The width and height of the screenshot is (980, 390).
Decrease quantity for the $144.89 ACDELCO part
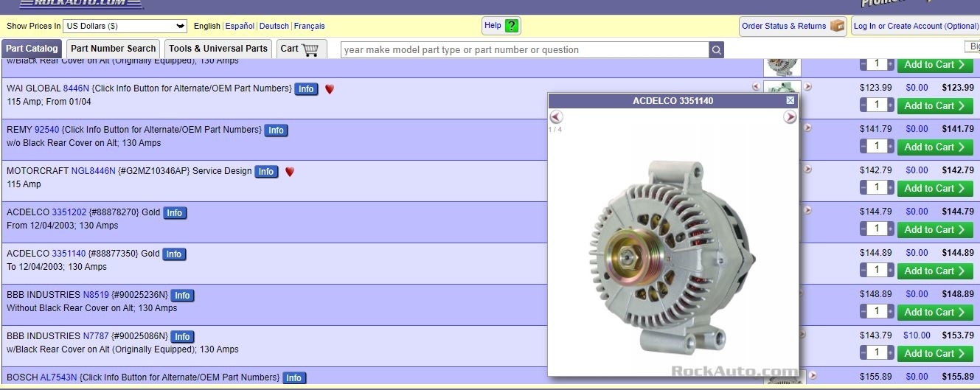[863, 271]
